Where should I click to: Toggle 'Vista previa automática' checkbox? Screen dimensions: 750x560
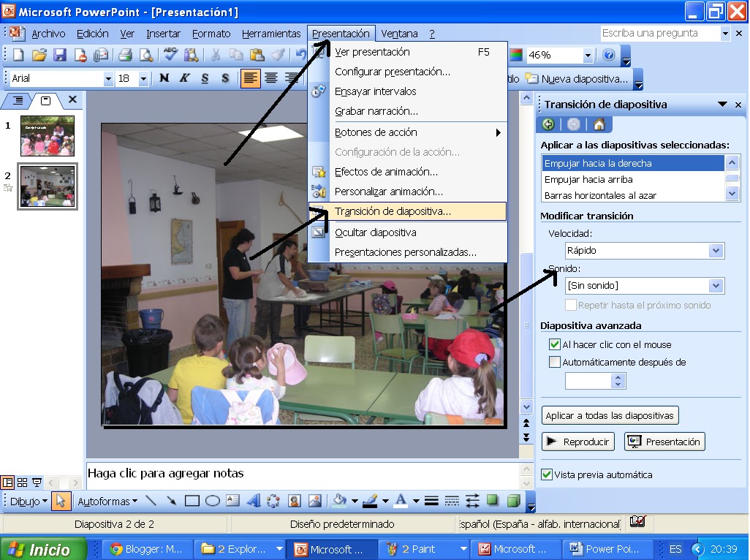tap(546, 474)
